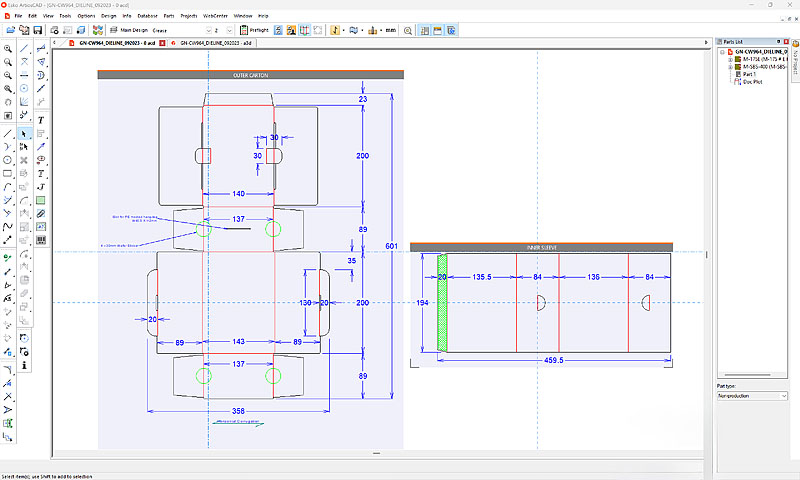
Task: Close the GN-CW964_DIELINE_092023 ard tab
Action: pos(164,45)
